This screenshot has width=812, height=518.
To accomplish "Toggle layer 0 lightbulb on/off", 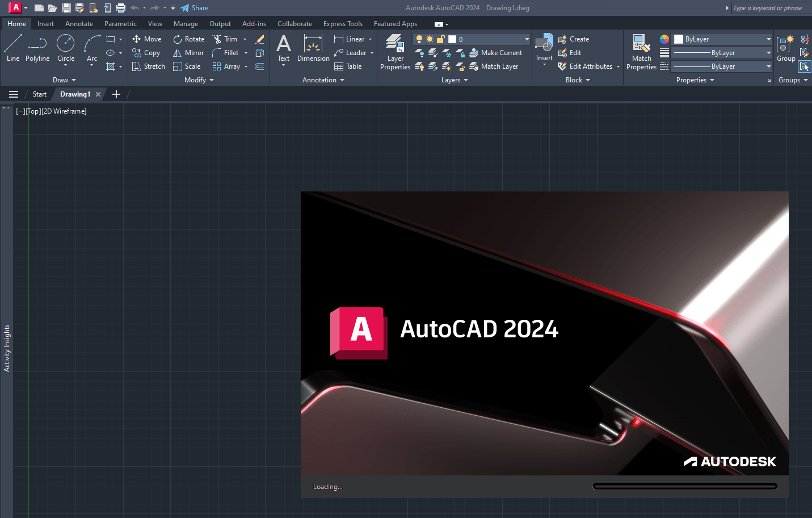I will coord(419,39).
